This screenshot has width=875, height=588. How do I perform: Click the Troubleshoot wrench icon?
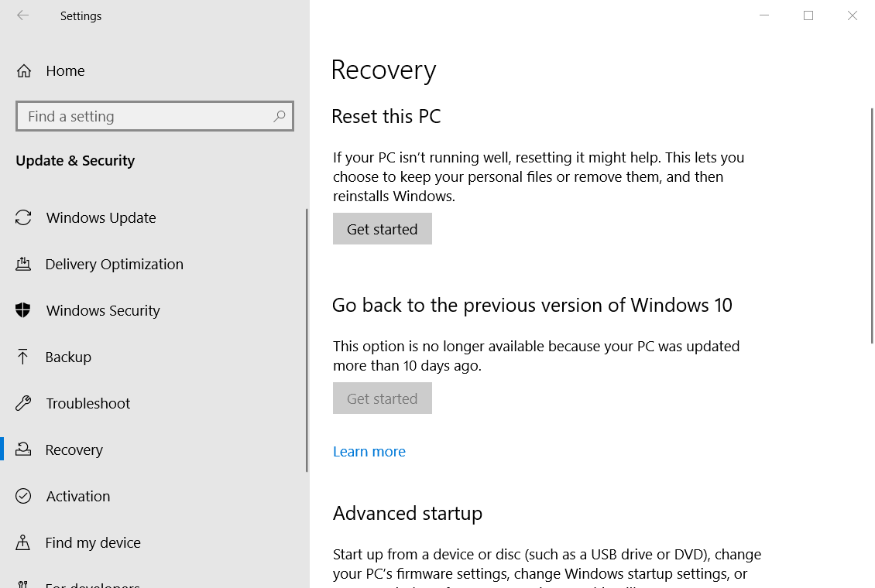(x=23, y=403)
